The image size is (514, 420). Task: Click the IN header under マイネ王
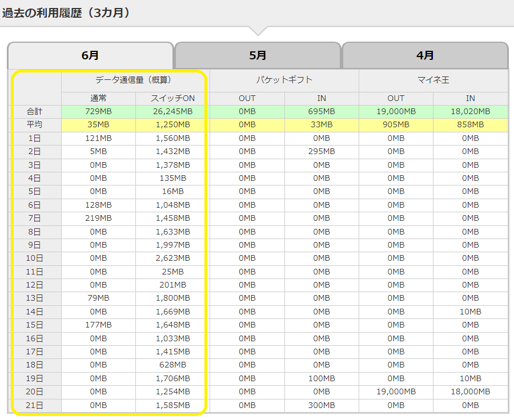(x=471, y=98)
